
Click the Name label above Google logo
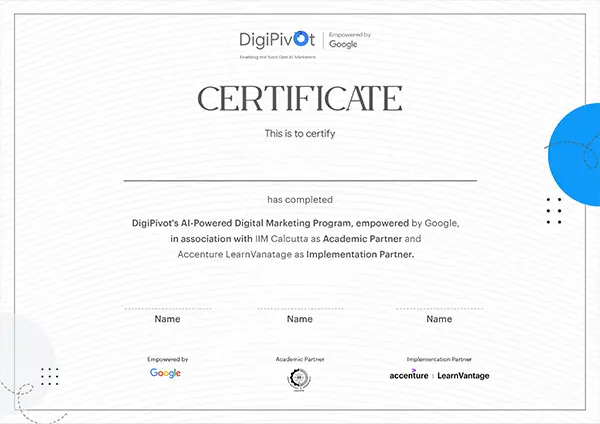(167, 319)
